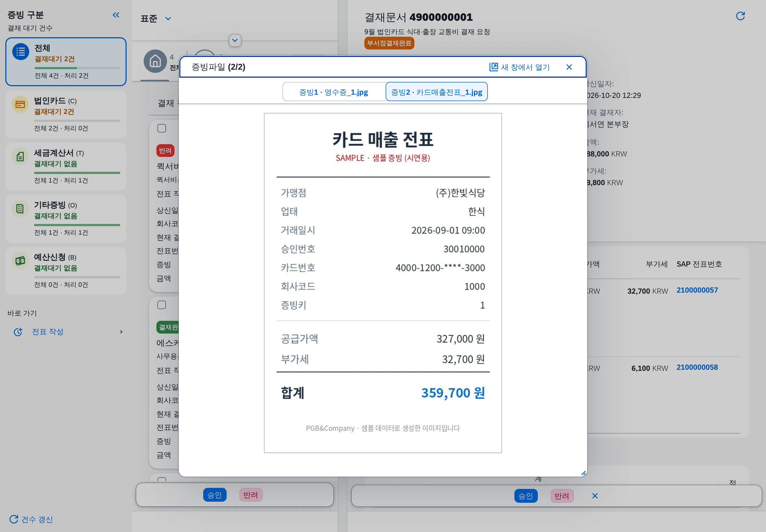Click the 전체 list icon in sidebar
766x532 pixels.
tap(21, 52)
